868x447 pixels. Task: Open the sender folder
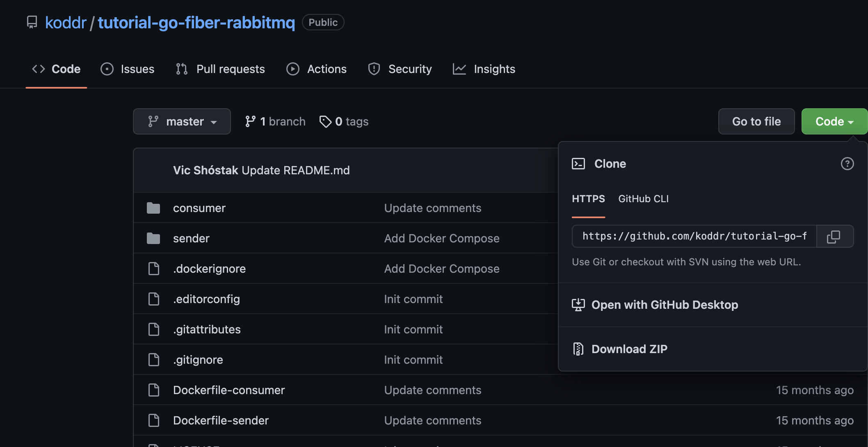tap(191, 238)
